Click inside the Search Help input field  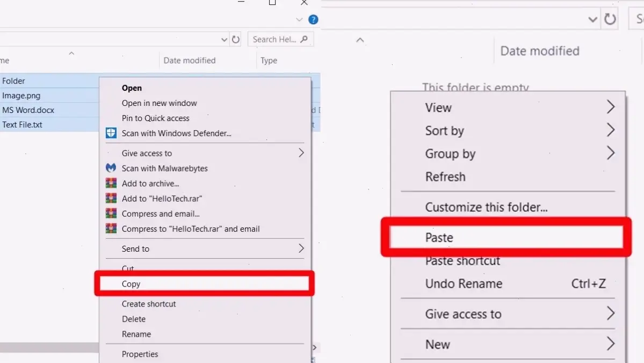(274, 39)
